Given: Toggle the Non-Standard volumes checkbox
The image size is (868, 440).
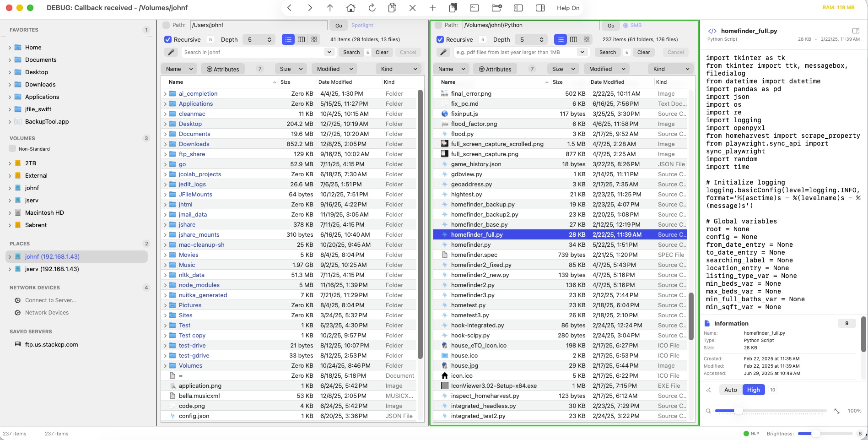Looking at the screenshot, I should [x=13, y=149].
